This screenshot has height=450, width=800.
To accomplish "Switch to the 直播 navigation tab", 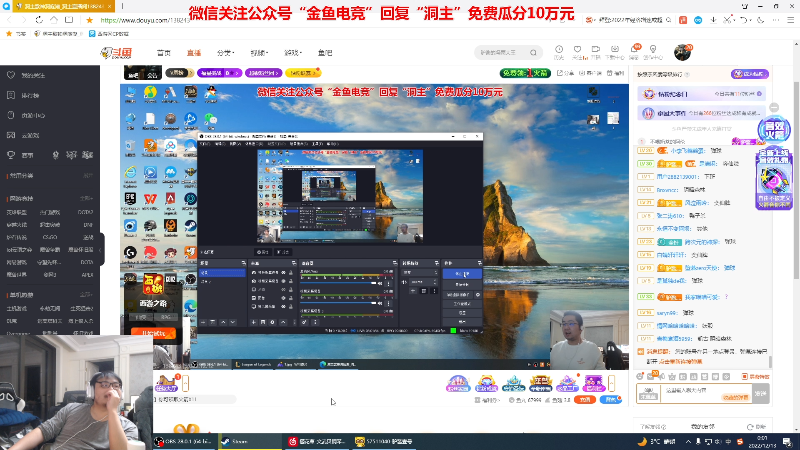I will 194,53.
